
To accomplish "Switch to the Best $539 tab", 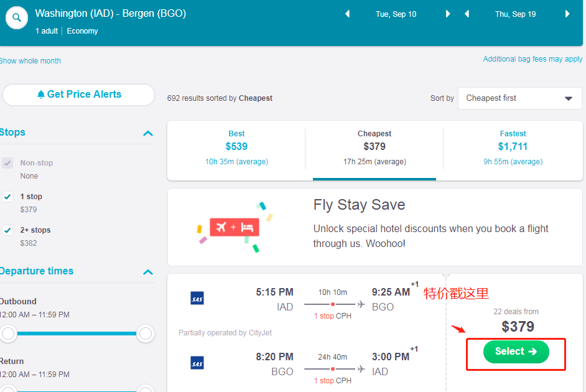I will [236, 148].
